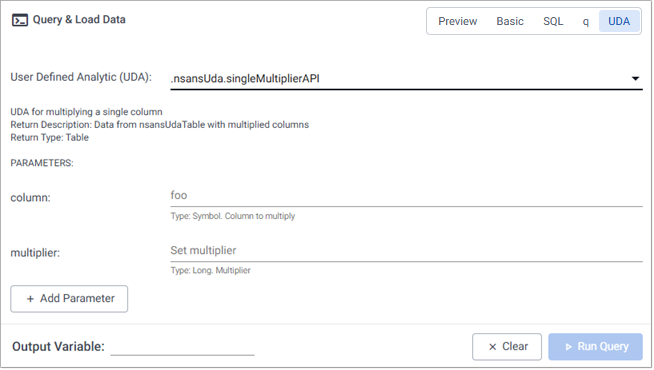Focus the column parameter input field
This screenshot has height=370, width=654.
406,196
